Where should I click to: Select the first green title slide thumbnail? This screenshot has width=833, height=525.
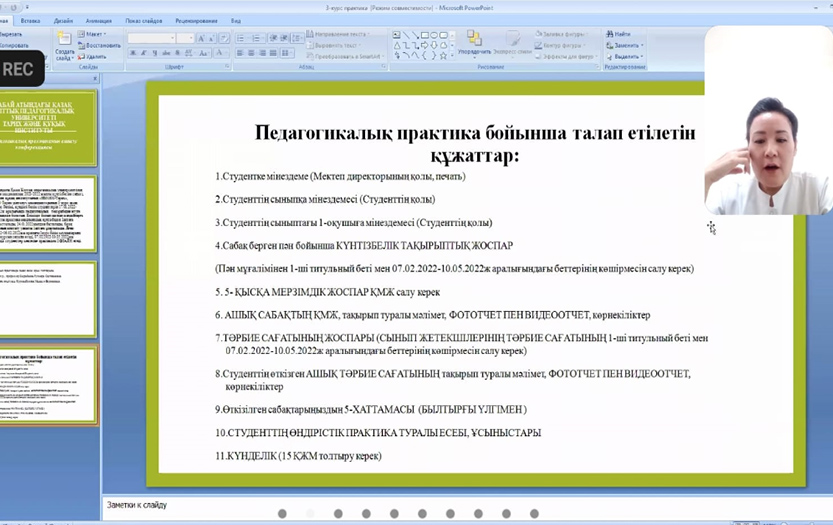tap(49, 127)
